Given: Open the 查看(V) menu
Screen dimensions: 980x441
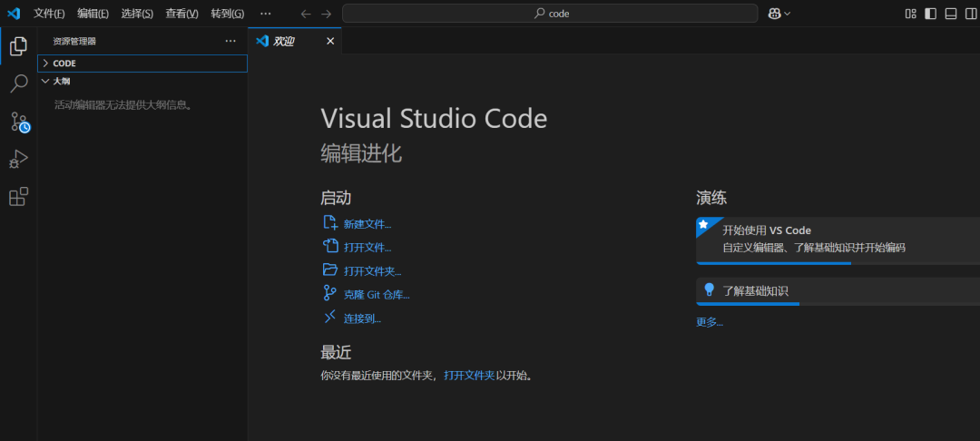Looking at the screenshot, I should pos(181,14).
